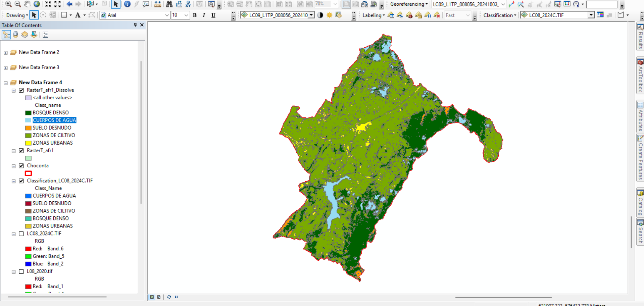Click the Rotate georeferencing tool
The height and width of the screenshot is (306, 644).
click(576, 4)
